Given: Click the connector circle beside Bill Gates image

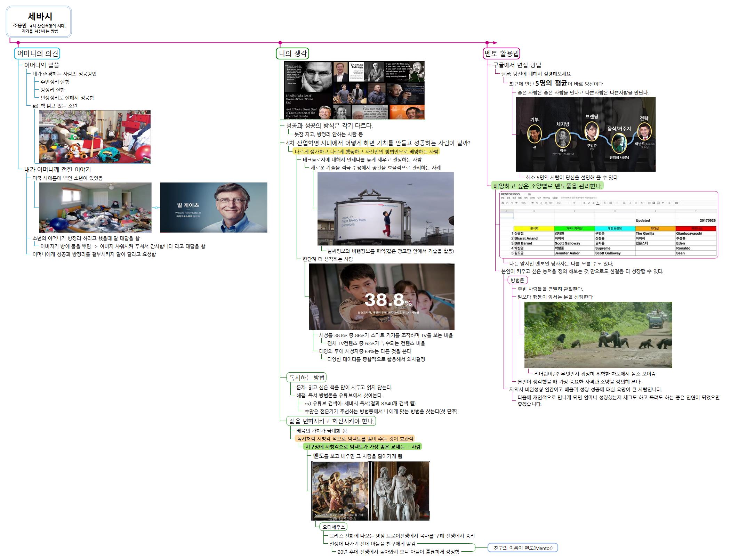Looking at the screenshot, I should click(x=156, y=208).
